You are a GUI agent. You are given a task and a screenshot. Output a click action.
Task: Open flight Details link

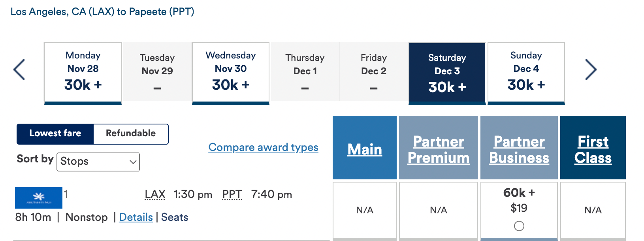coord(136,217)
